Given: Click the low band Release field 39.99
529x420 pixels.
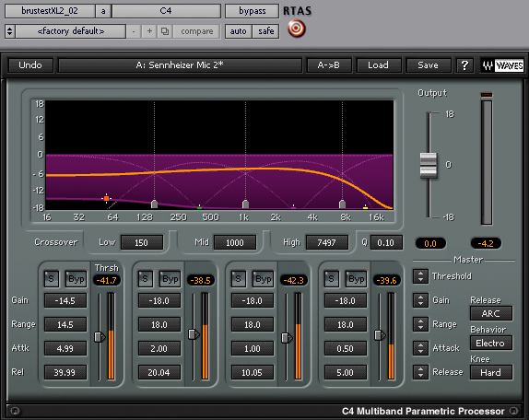Looking at the screenshot, I should click(65, 372).
